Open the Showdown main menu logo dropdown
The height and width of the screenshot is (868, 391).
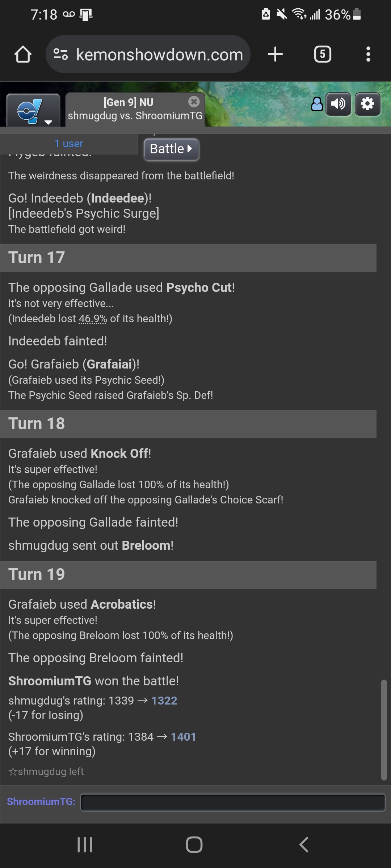[x=33, y=110]
